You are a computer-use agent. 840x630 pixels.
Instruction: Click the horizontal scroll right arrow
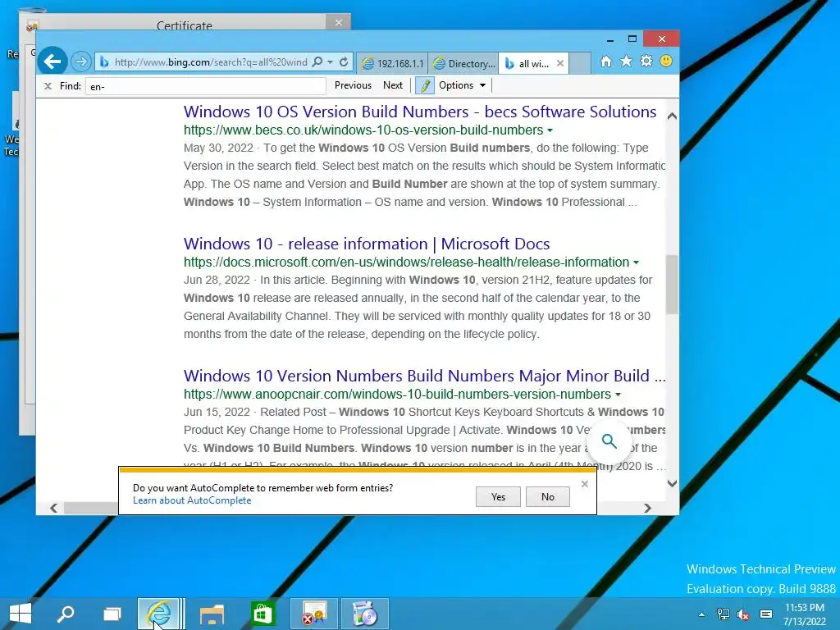[x=647, y=508]
